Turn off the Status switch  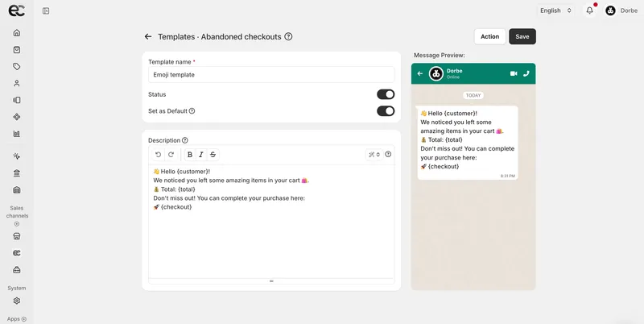tap(386, 94)
